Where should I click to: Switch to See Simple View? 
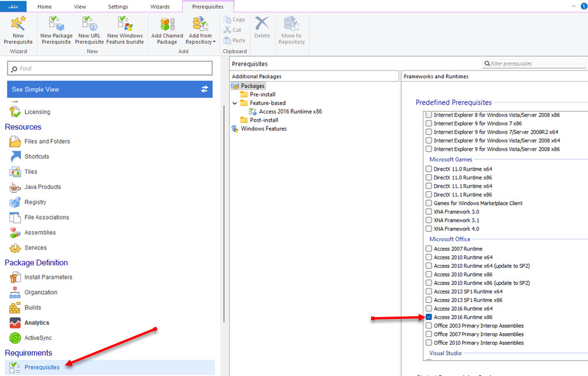pyautogui.click(x=110, y=89)
